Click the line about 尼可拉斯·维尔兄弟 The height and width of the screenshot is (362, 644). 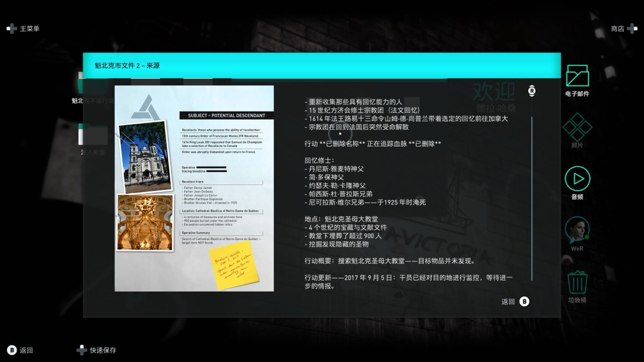click(x=365, y=203)
